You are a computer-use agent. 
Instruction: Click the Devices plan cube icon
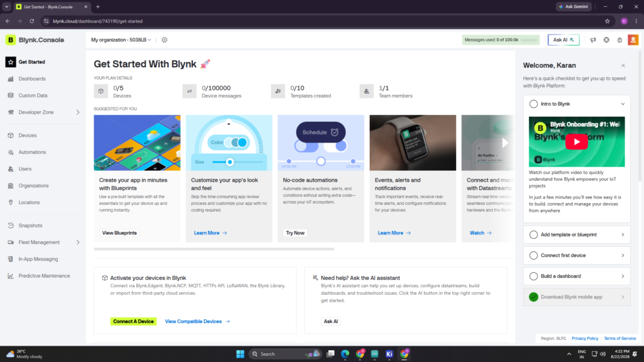pos(101,91)
